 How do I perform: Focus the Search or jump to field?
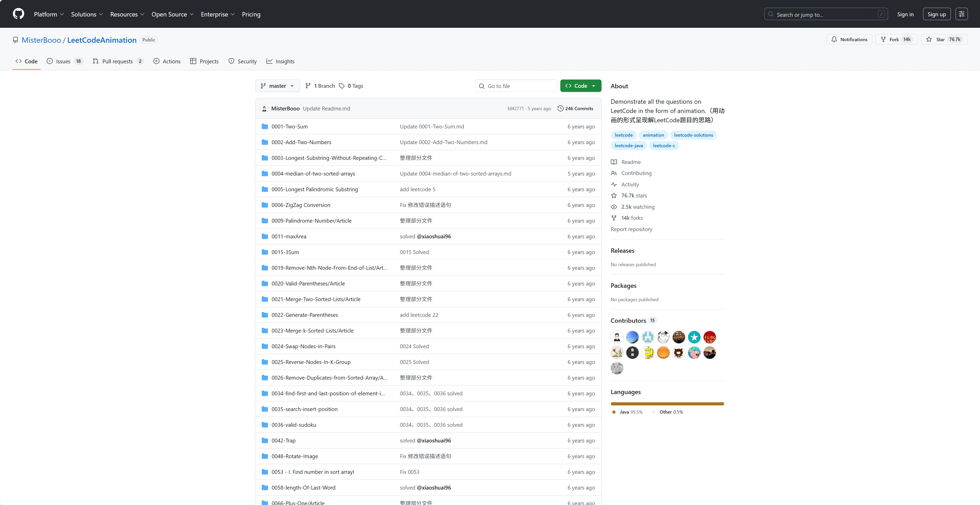[x=826, y=14]
